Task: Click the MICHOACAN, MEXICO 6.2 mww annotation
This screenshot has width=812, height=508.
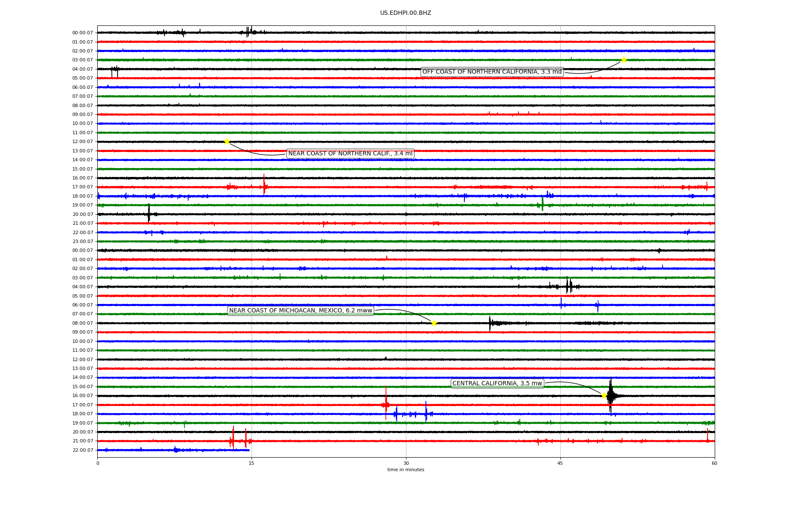Action: pos(301,311)
